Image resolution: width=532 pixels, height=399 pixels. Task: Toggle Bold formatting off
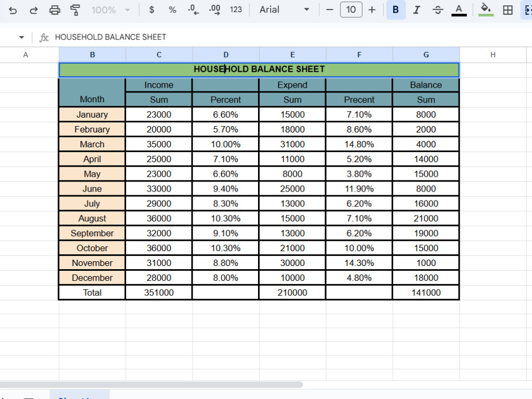pyautogui.click(x=396, y=10)
